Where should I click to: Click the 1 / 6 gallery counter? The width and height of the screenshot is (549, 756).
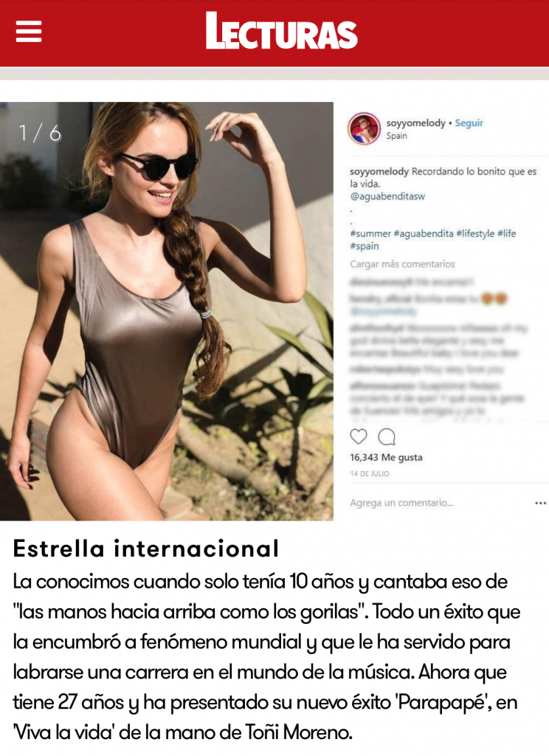40,133
